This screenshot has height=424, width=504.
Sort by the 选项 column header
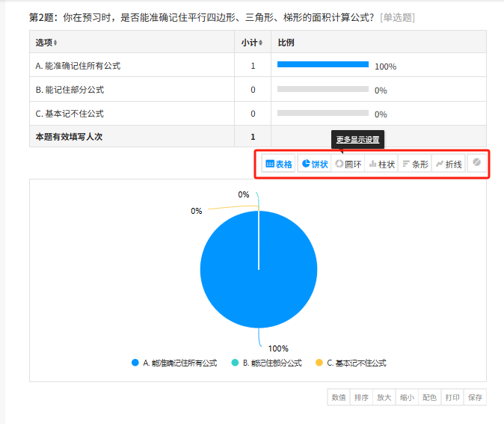pyautogui.click(x=46, y=43)
